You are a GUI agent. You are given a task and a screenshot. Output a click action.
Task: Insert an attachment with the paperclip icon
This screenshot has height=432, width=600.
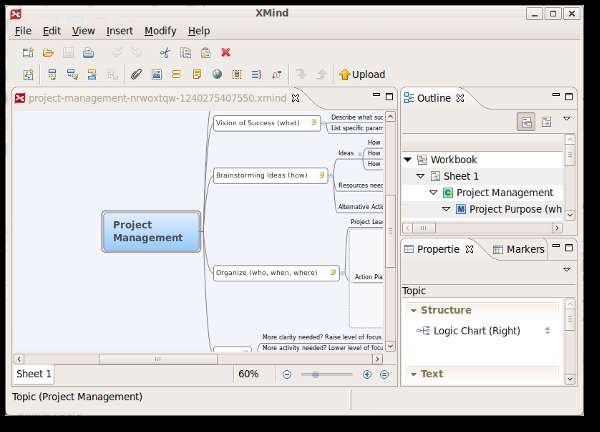tap(137, 74)
